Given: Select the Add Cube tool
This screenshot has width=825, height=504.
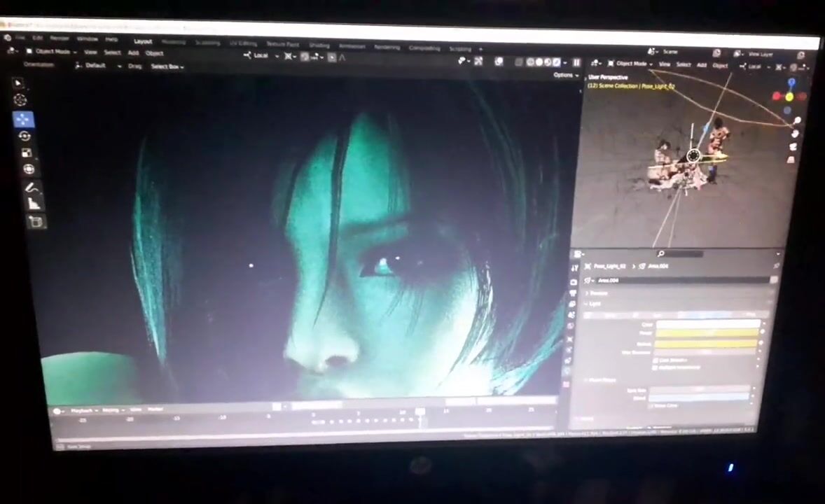Looking at the screenshot, I should pyautogui.click(x=36, y=222).
